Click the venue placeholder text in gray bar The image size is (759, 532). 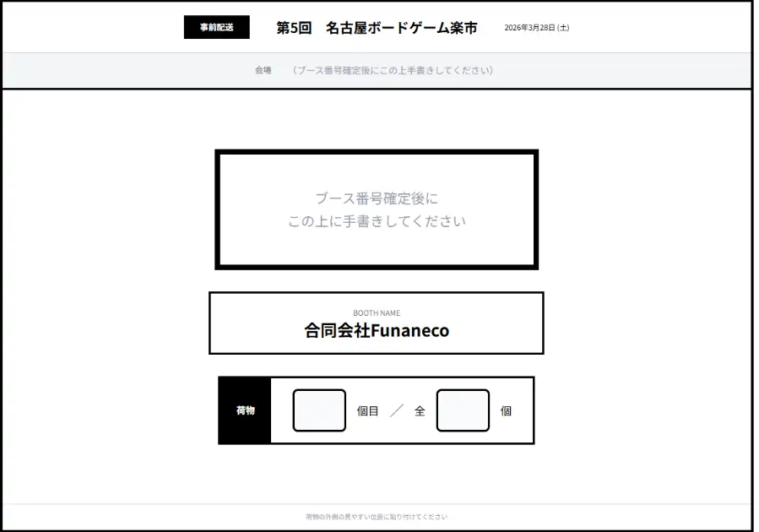click(393, 71)
